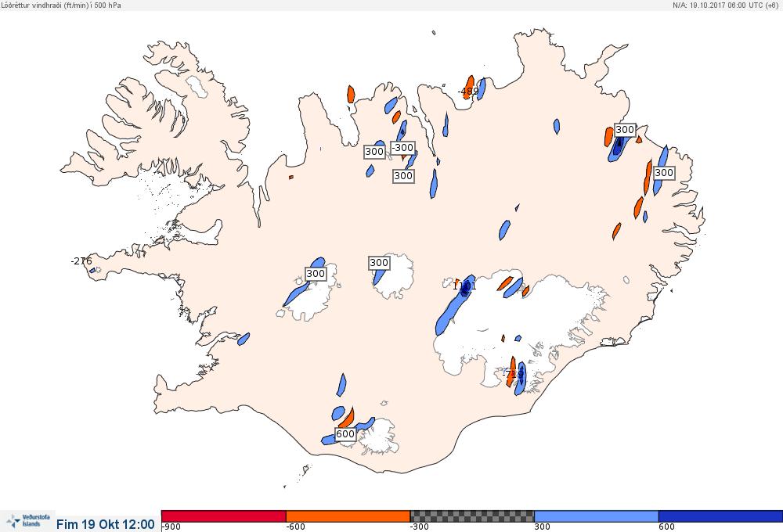Click the boxed '-300' contour label

[x=402, y=148]
